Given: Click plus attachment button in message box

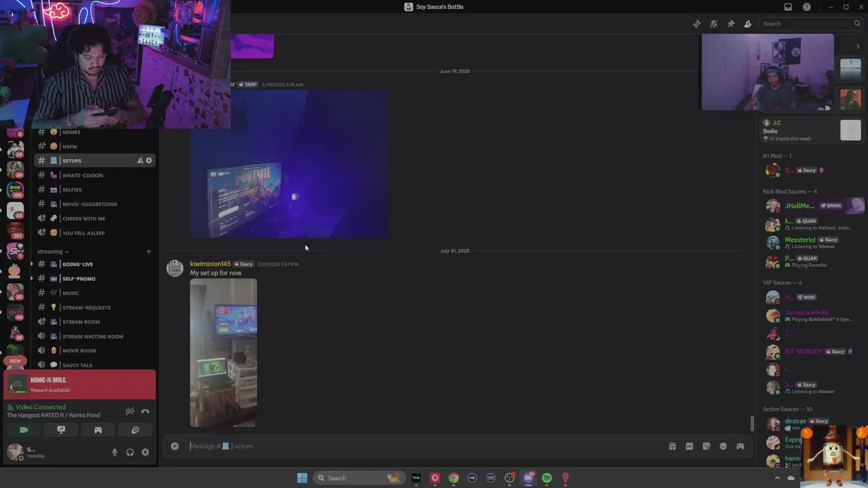Looking at the screenshot, I should pyautogui.click(x=175, y=446).
